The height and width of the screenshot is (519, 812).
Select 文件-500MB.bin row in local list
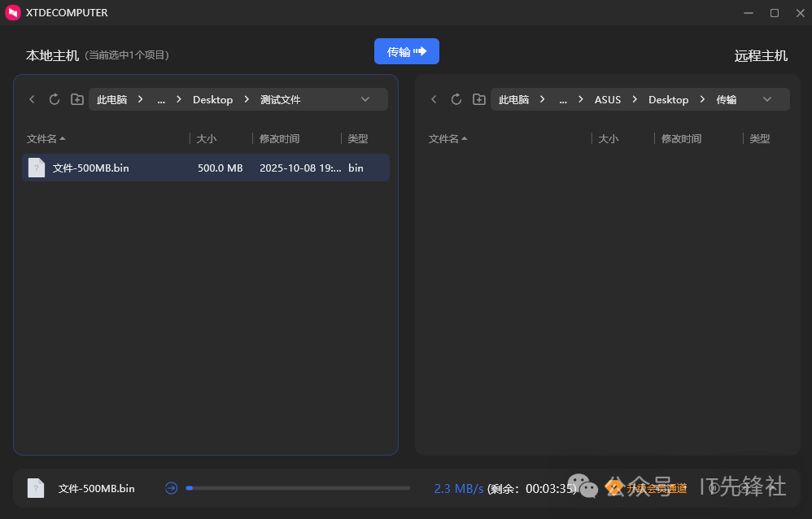[x=205, y=168]
